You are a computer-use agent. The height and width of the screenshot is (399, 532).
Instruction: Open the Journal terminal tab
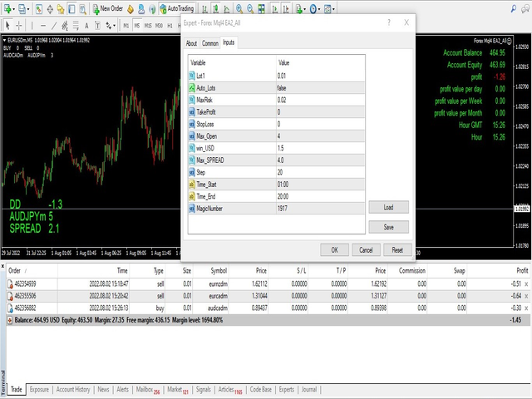[308, 390]
